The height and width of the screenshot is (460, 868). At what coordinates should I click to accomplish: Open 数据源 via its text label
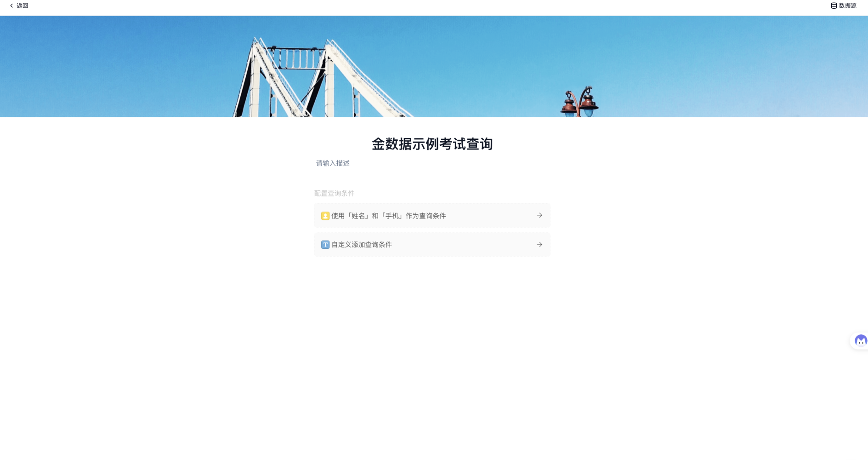pyautogui.click(x=847, y=6)
